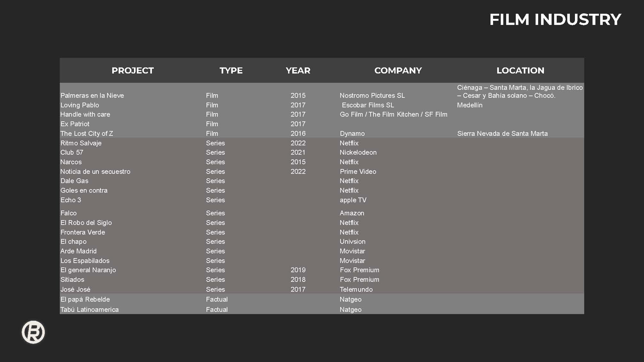Select the LOCATION column header
Image resolution: width=644 pixels, height=362 pixels.
[x=520, y=71]
